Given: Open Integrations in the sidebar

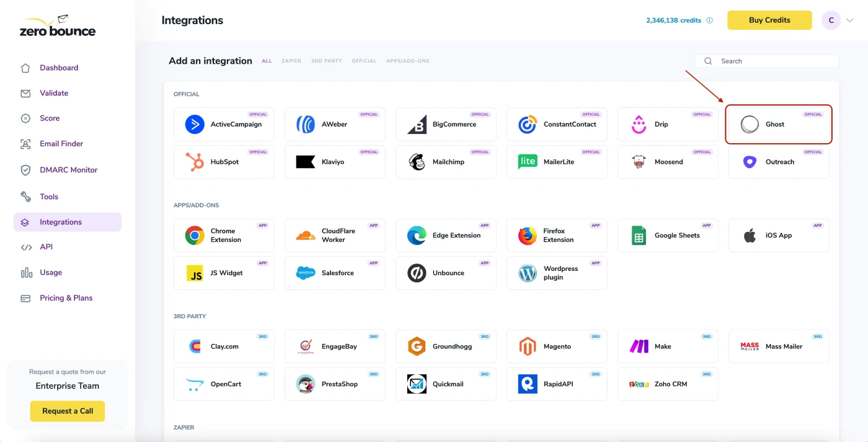Looking at the screenshot, I should 60,222.
